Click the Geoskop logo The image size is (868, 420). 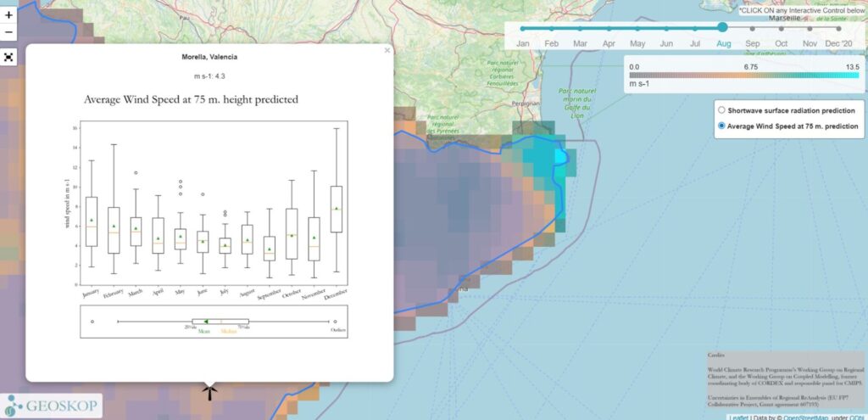51,406
